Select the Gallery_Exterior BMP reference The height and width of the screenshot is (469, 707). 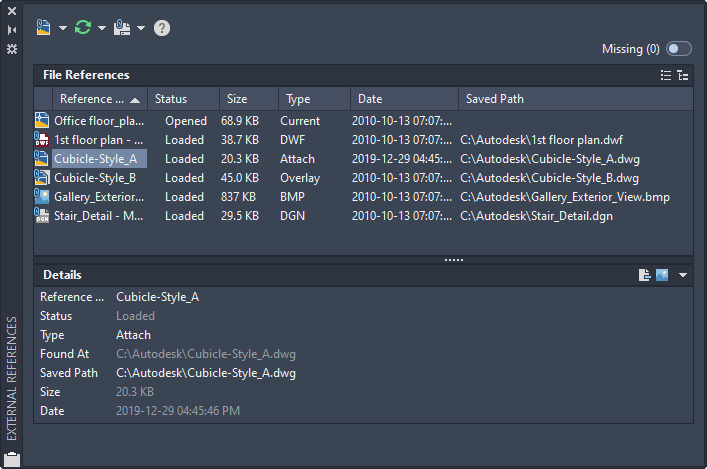point(98,197)
